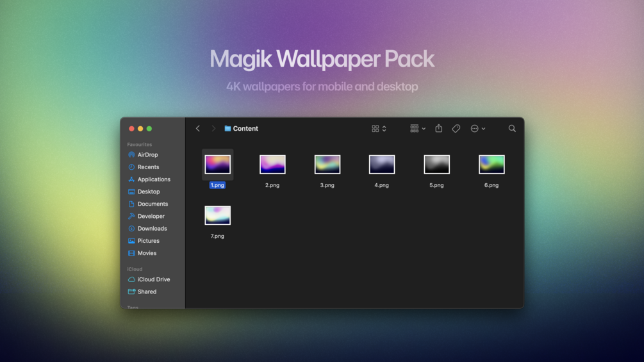Select the 5.png thumbnail
This screenshot has height=362, width=644.
(436, 165)
